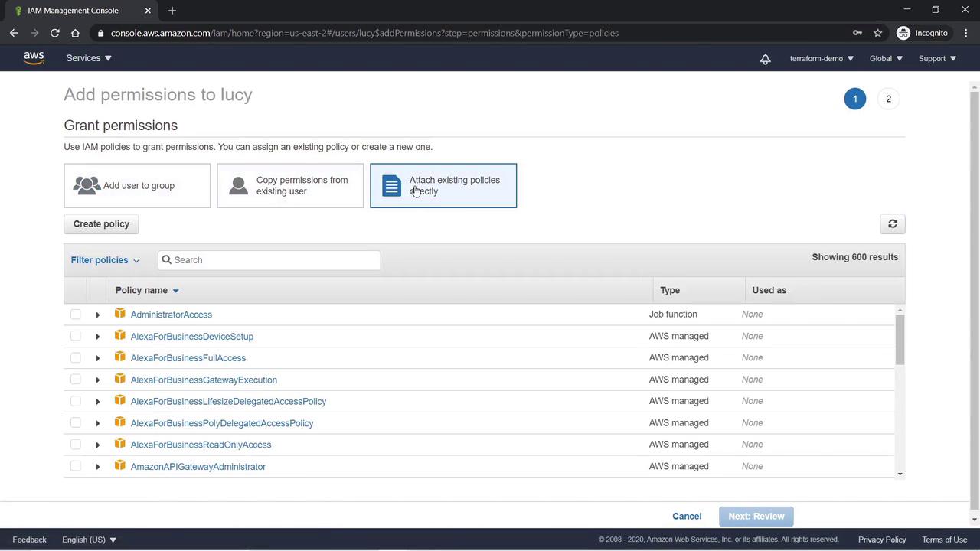Open the Services menu
Image resolution: width=980 pixels, height=551 pixels.
click(x=89, y=58)
